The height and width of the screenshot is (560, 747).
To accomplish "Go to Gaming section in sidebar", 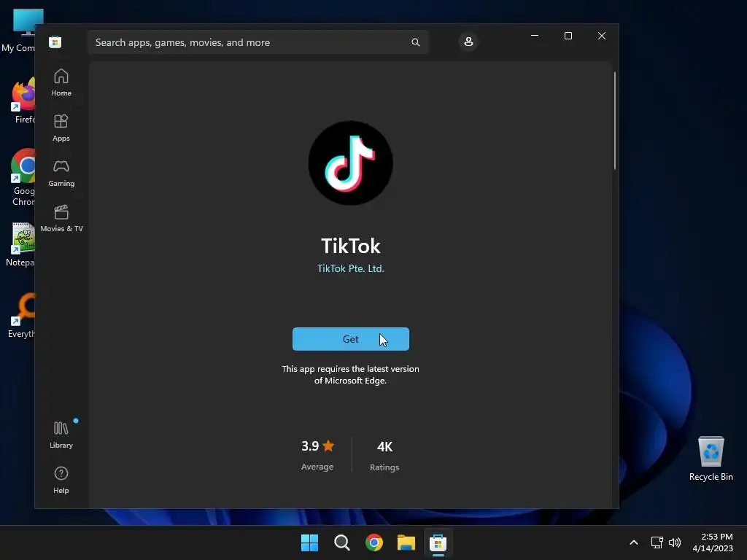I will [x=61, y=174].
